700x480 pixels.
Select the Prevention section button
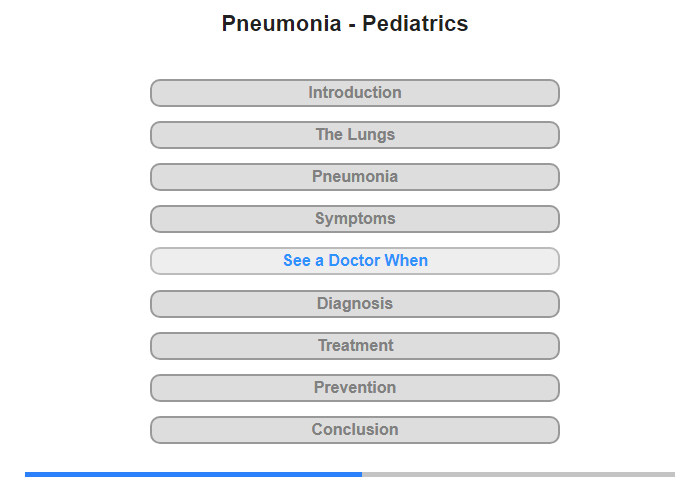coord(355,388)
